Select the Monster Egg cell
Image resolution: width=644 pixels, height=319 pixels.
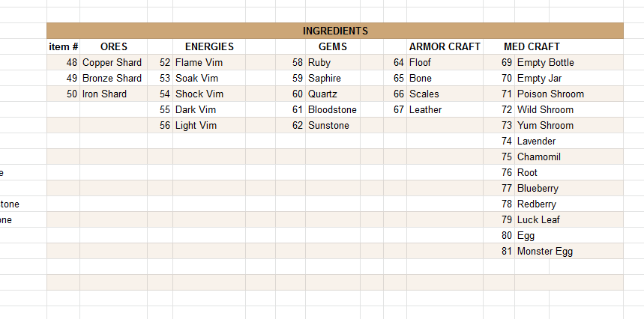pos(569,252)
